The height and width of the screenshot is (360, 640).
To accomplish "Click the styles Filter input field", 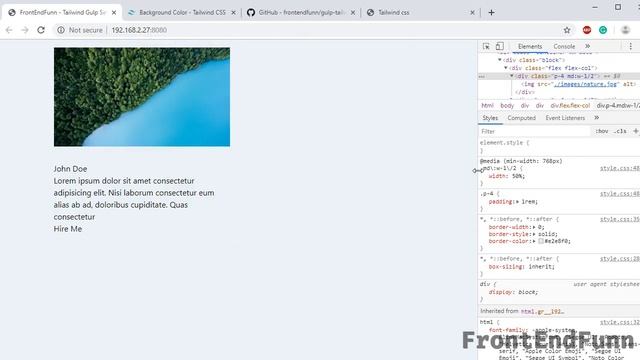I will (x=535, y=131).
